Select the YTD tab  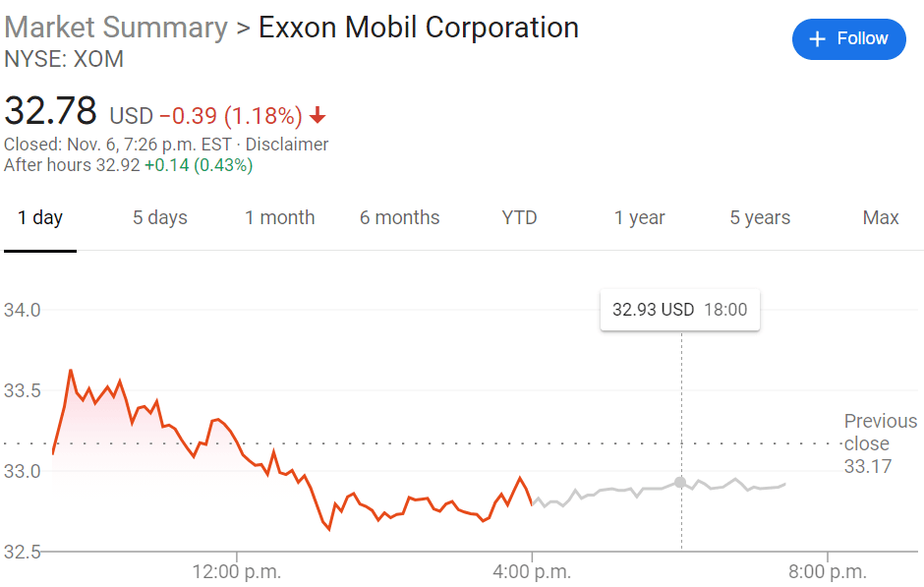[x=519, y=218]
